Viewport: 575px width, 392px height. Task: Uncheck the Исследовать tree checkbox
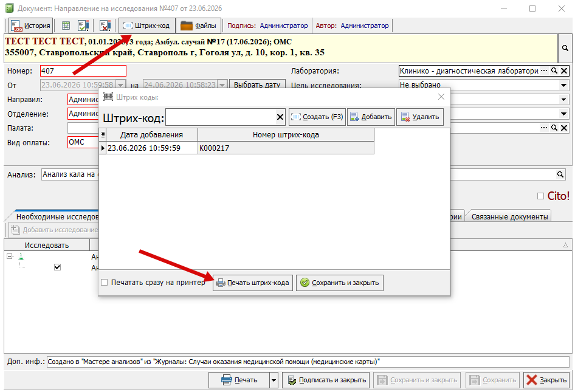coord(57,267)
